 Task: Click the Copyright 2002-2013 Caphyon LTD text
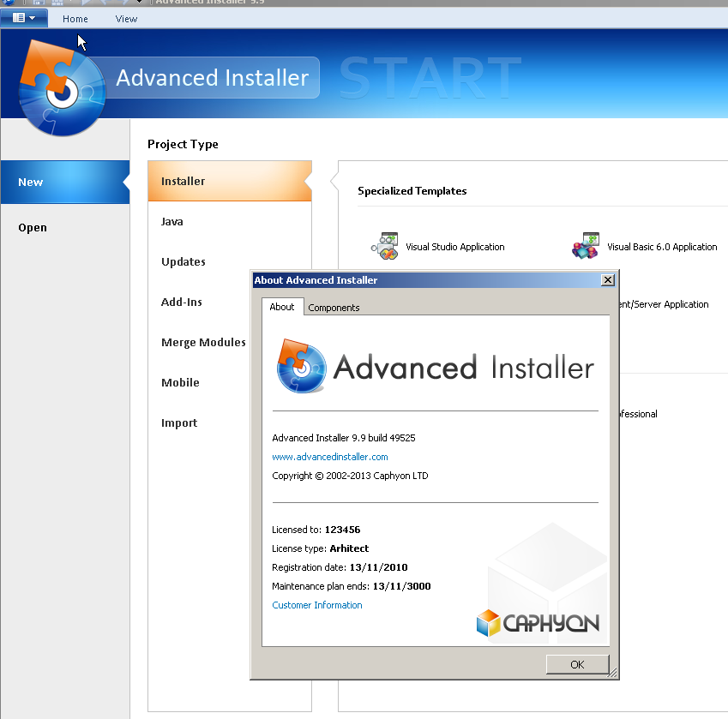(x=350, y=476)
